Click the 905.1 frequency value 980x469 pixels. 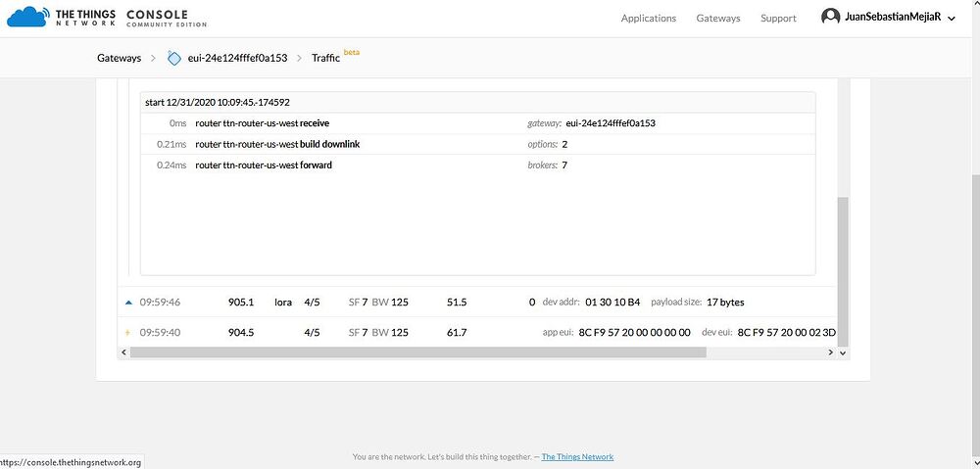[x=241, y=303]
